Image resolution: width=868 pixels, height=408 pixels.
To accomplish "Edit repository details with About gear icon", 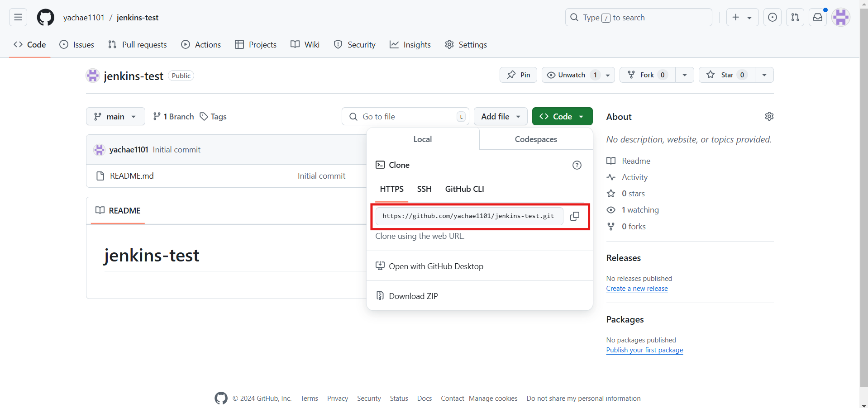I will pyautogui.click(x=769, y=116).
